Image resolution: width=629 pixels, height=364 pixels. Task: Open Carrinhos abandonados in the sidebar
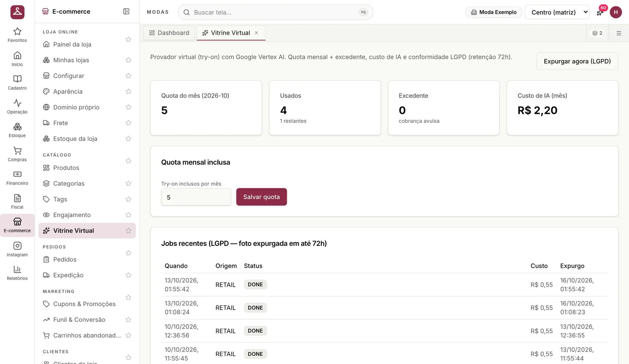click(x=87, y=335)
